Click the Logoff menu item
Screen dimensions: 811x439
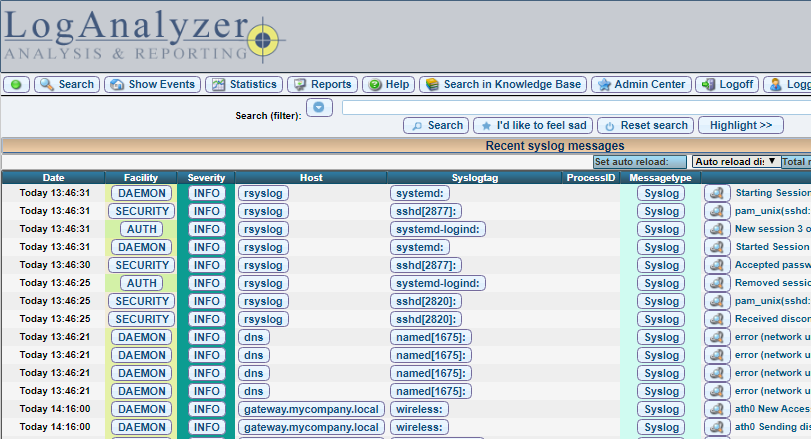[727, 84]
